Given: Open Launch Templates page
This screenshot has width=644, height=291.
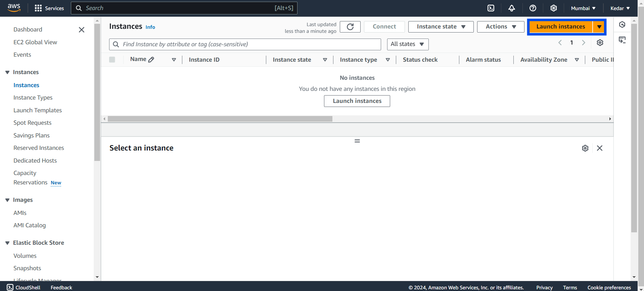Looking at the screenshot, I should tap(38, 110).
